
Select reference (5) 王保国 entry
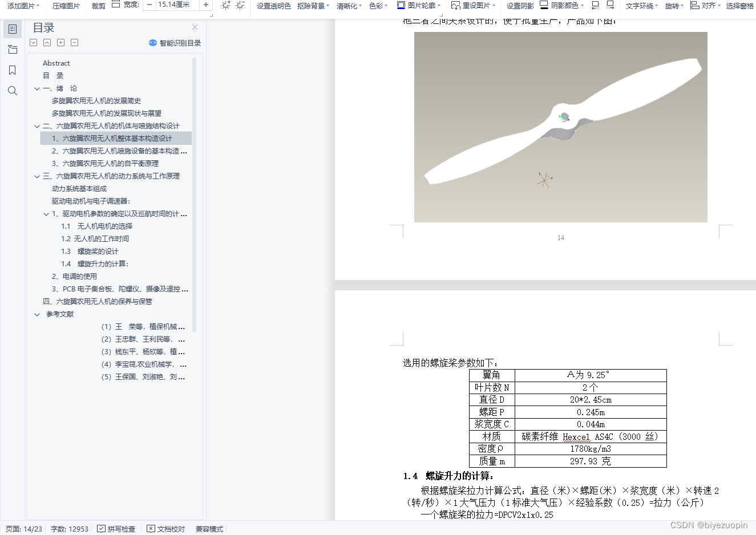coord(143,377)
